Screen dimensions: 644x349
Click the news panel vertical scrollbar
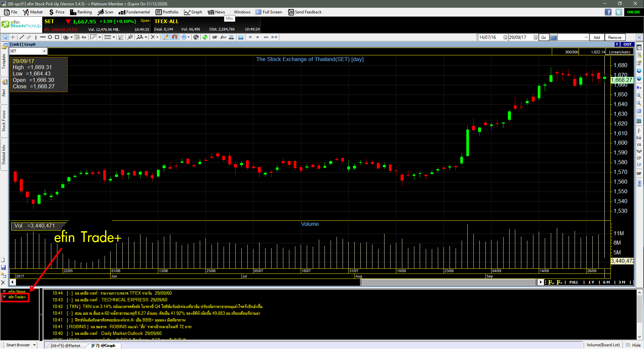640,314
